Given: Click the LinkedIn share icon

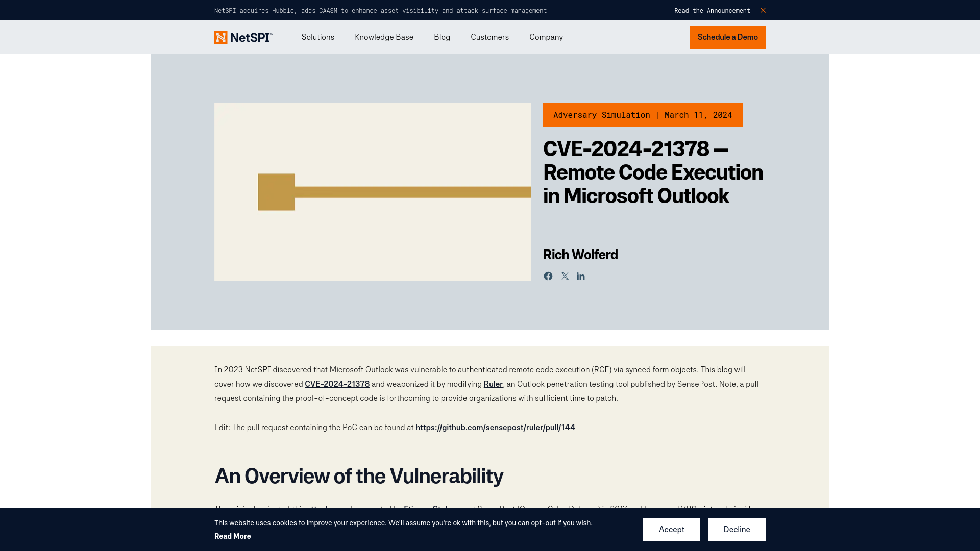Looking at the screenshot, I should [580, 276].
